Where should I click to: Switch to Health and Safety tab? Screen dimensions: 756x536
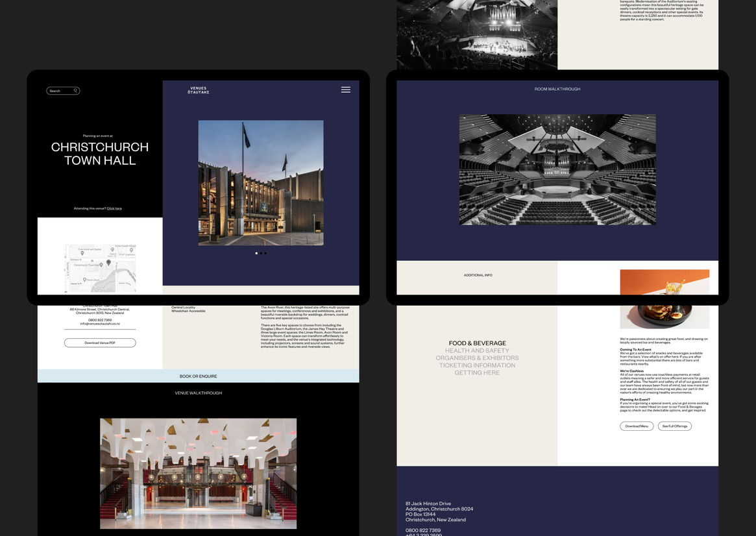[477, 350]
